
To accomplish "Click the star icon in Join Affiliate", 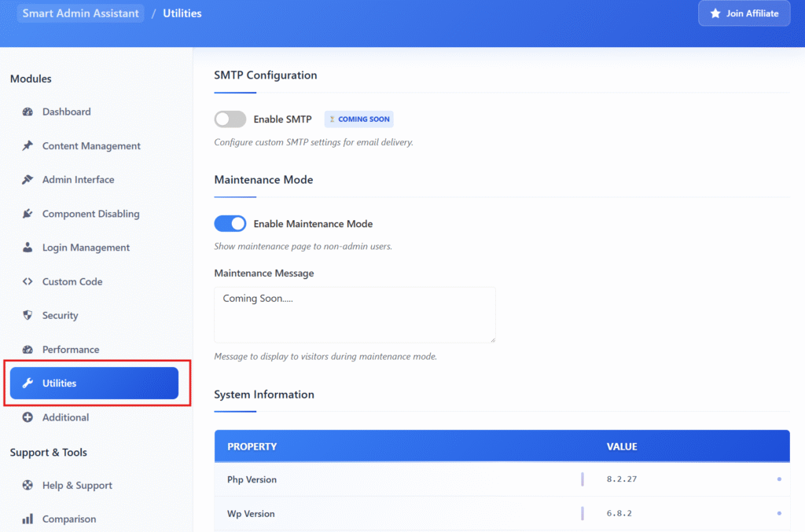I will tap(715, 13).
